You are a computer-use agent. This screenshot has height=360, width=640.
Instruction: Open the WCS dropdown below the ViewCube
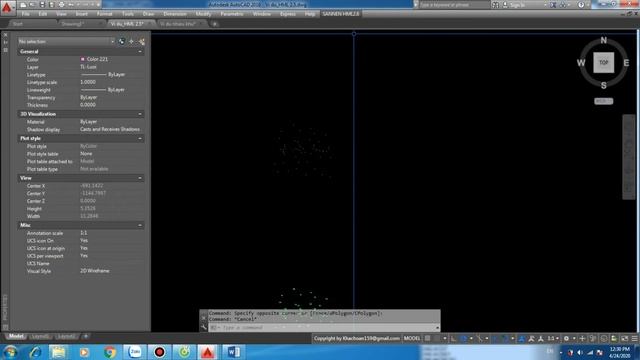[x=603, y=101]
